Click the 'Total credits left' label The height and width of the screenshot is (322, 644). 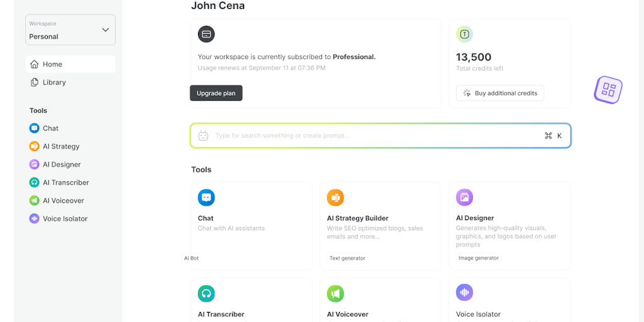[479, 68]
